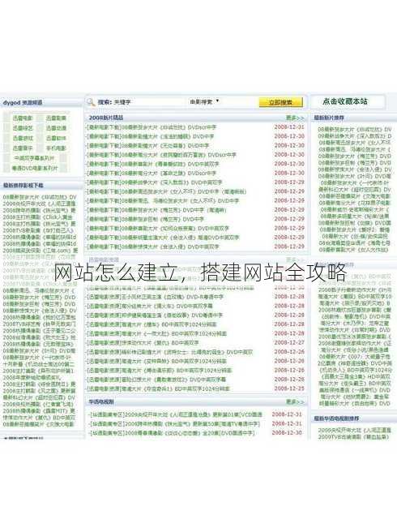Viewport: 397px width, 532px height.
Task: Open 《珠光宝气》更新至50集 in the 华语电视剧 list
Action: point(174,424)
